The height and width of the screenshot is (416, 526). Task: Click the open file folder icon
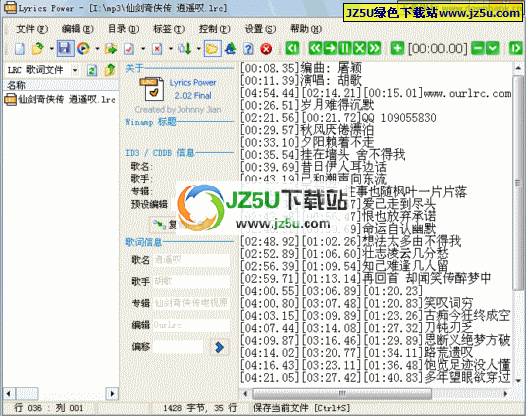pos(37,49)
